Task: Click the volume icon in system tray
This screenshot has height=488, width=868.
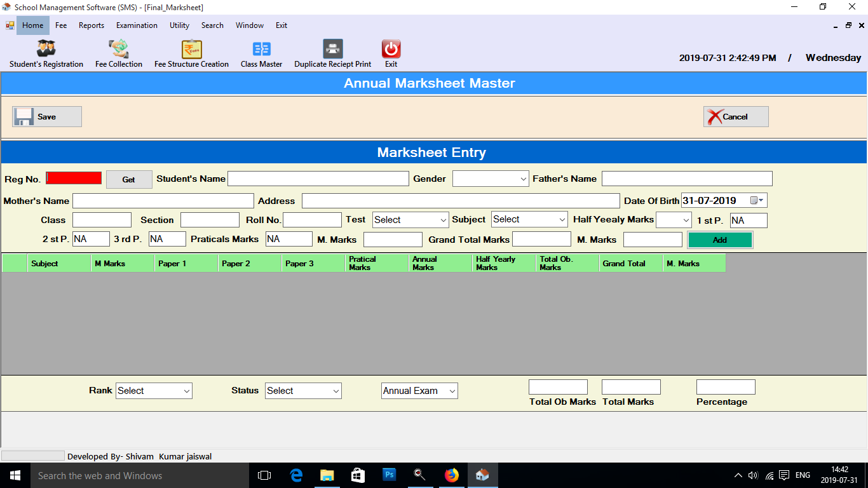Action: [754, 475]
